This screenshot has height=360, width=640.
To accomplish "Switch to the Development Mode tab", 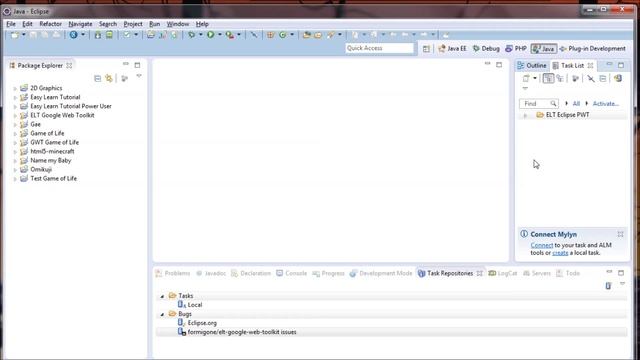I will [381, 273].
